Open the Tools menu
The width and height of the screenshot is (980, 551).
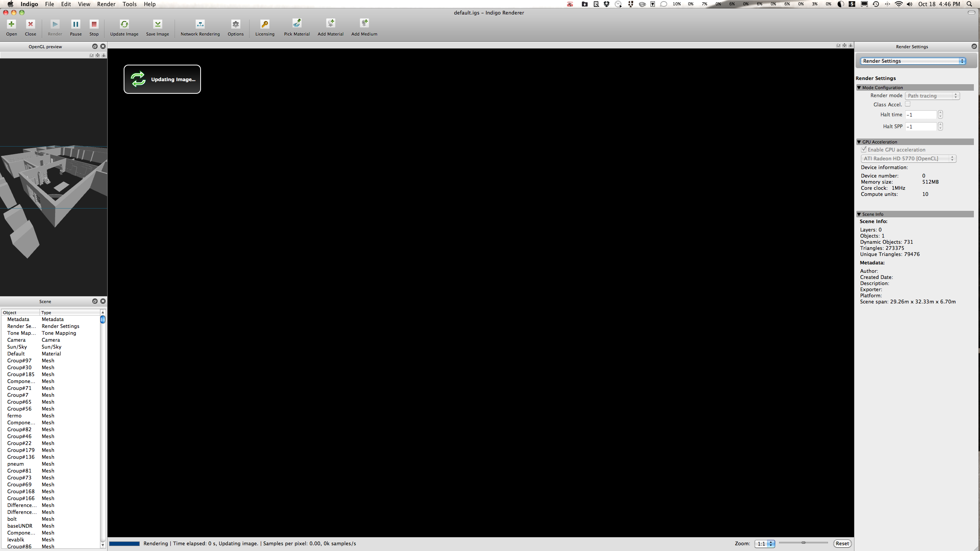click(129, 4)
